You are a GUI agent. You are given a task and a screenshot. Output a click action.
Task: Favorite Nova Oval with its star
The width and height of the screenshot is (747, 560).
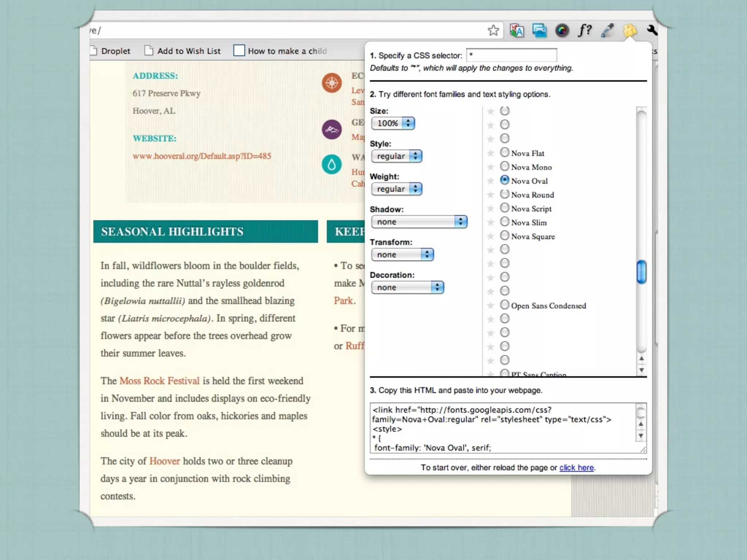[x=491, y=181]
